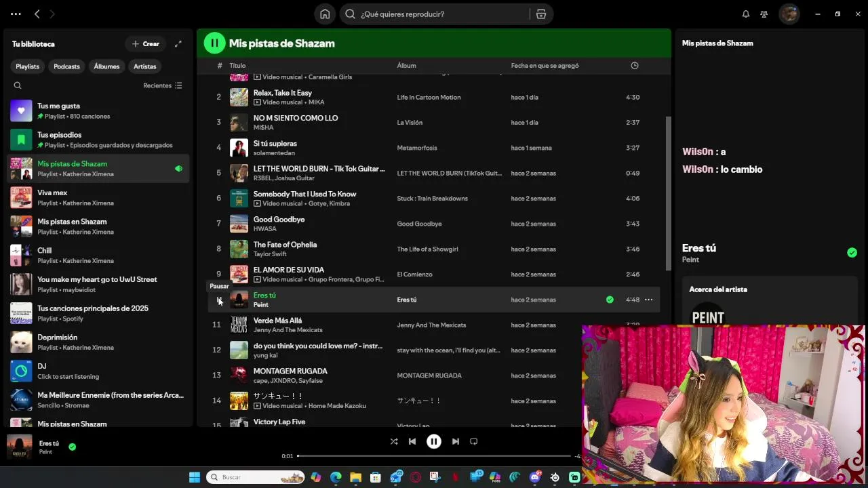
Task: Toggle repeat mode in the player
Action: point(474,441)
